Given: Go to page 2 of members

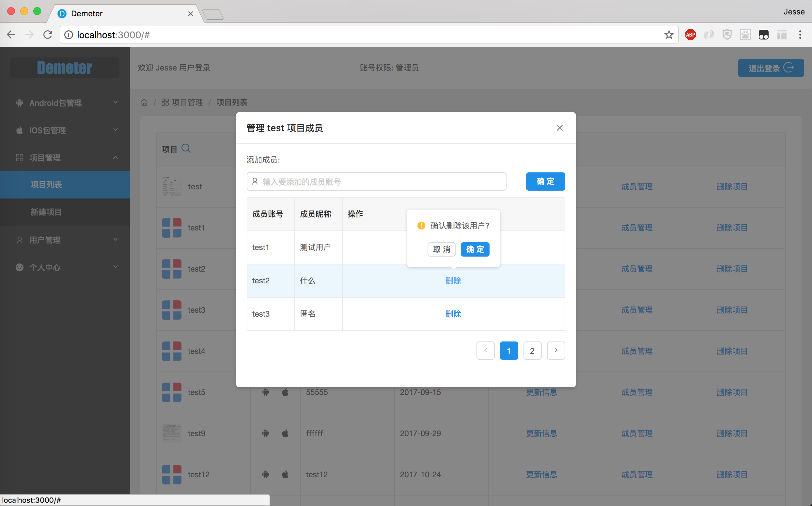Looking at the screenshot, I should pyautogui.click(x=532, y=351).
